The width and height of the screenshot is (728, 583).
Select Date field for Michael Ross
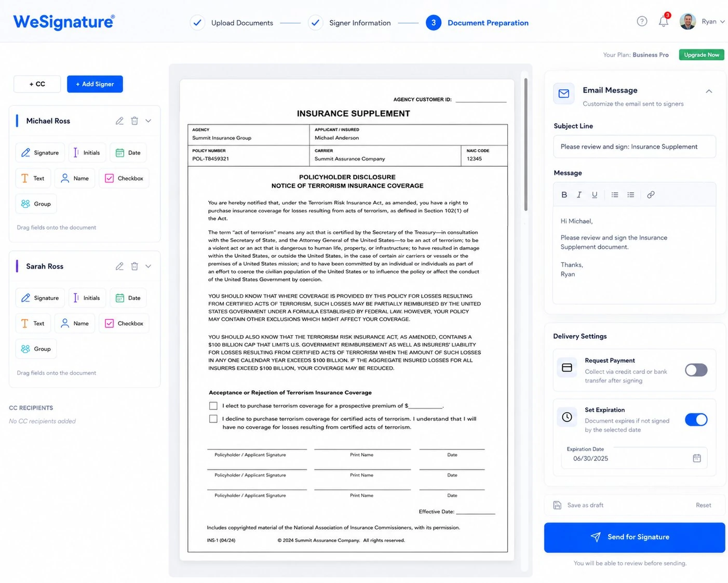tap(128, 153)
